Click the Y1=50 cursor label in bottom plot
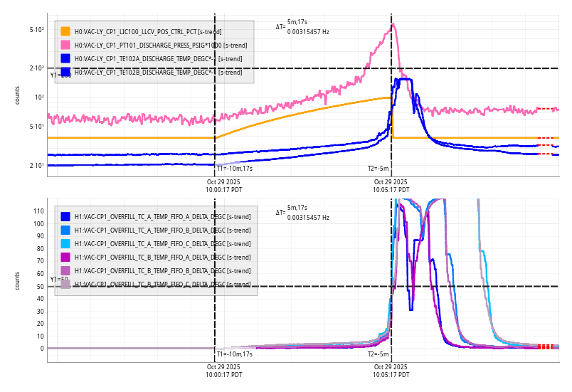Viewport: 572px width, 392px height. tap(58, 280)
